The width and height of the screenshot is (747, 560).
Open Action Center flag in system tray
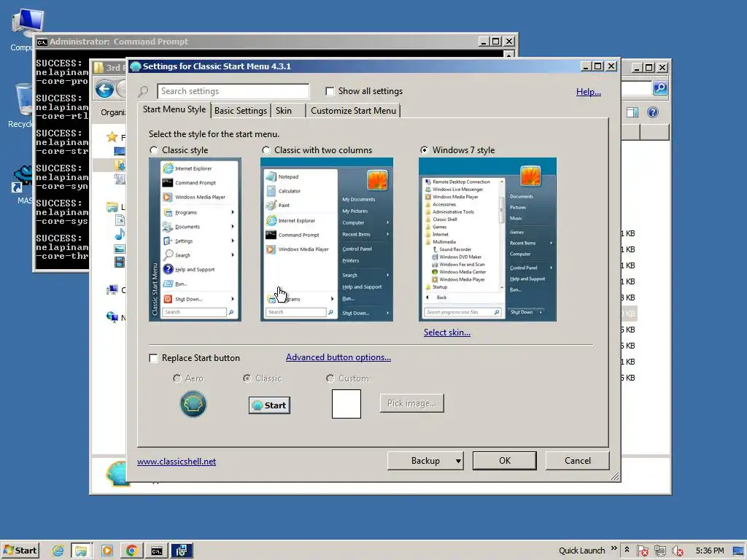coord(642,551)
